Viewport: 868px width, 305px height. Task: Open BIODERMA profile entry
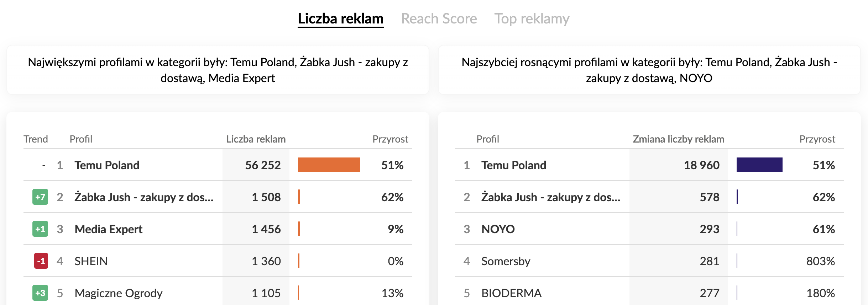511,293
